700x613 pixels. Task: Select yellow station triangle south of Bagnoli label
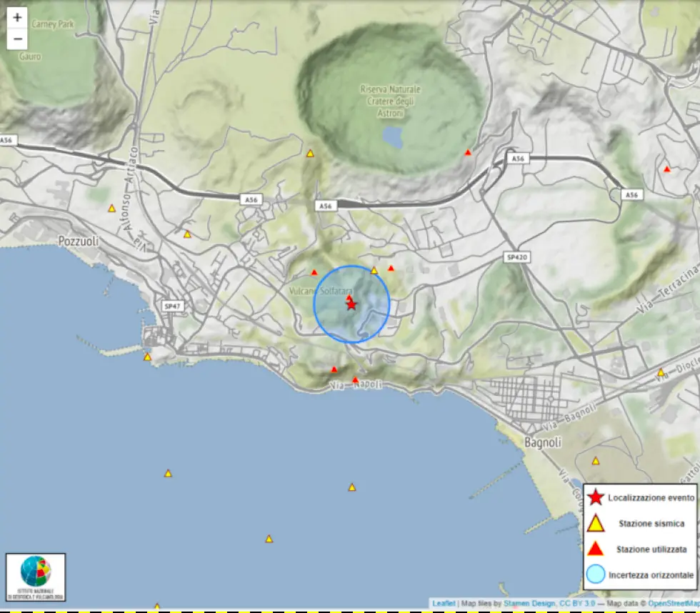coord(596,462)
